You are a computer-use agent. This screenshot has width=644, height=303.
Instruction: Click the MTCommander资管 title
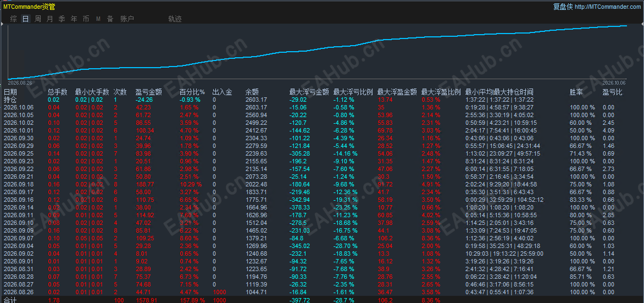pyautogui.click(x=29, y=7)
